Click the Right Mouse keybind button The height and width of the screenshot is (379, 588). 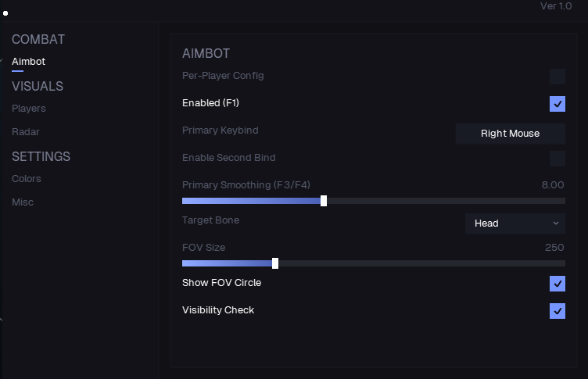click(510, 134)
